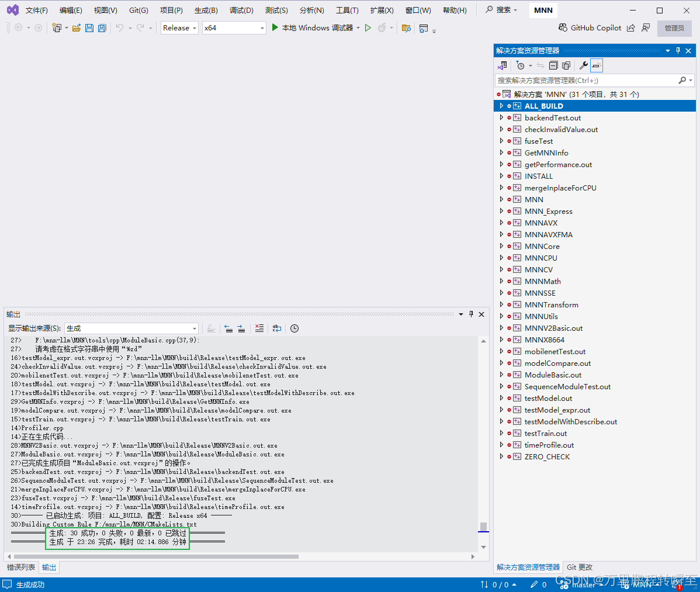Screen dimensions: 700x592
Task: Click the Hot Reload flame icon
Action: 382,27
